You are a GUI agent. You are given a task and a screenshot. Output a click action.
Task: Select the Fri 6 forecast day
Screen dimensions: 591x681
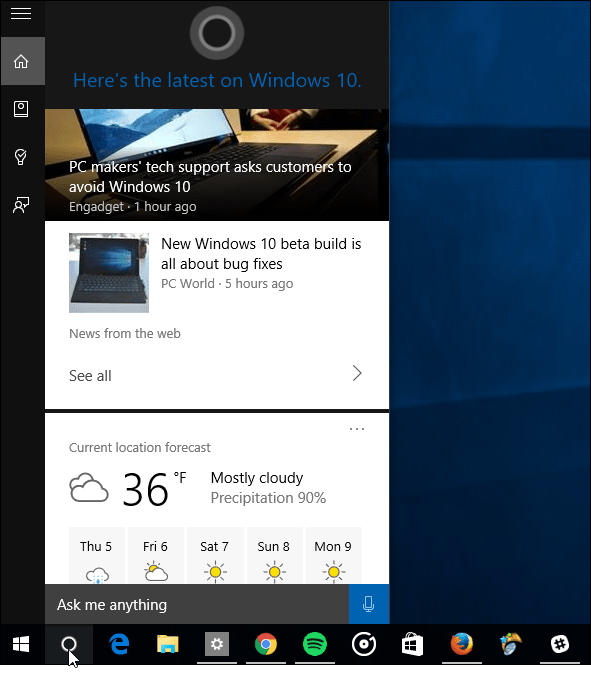[x=155, y=555]
